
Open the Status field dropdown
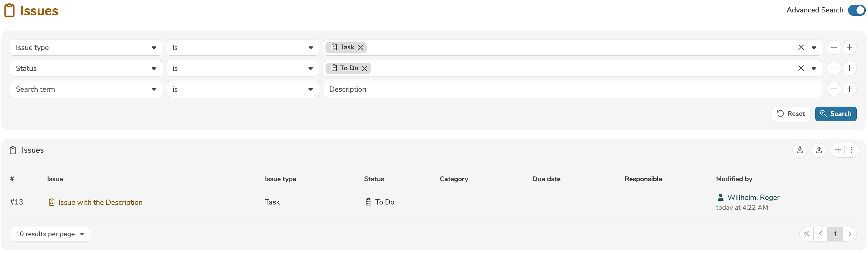tap(86, 68)
